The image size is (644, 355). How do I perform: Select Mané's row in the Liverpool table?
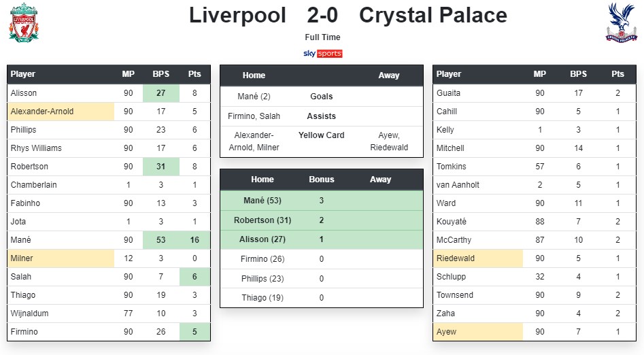109,240
